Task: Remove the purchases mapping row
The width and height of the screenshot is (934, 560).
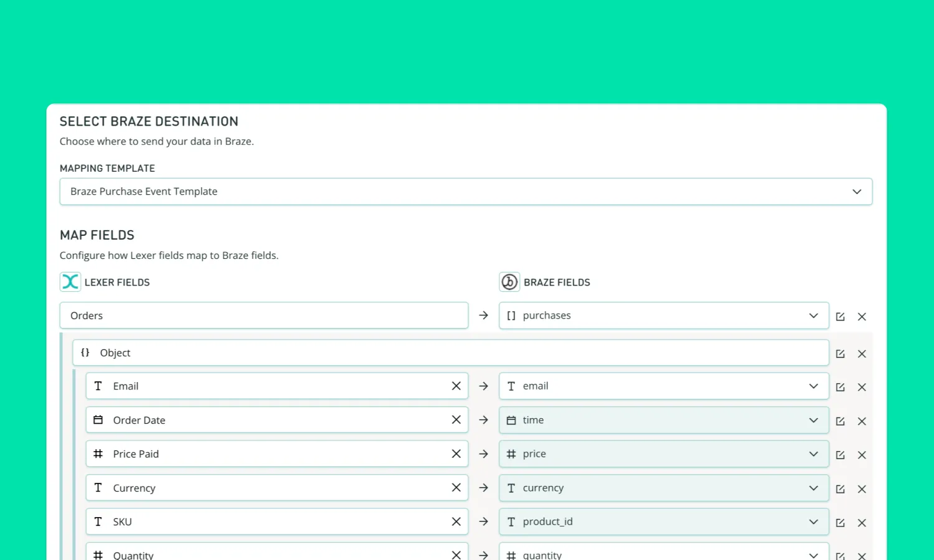Action: (862, 317)
